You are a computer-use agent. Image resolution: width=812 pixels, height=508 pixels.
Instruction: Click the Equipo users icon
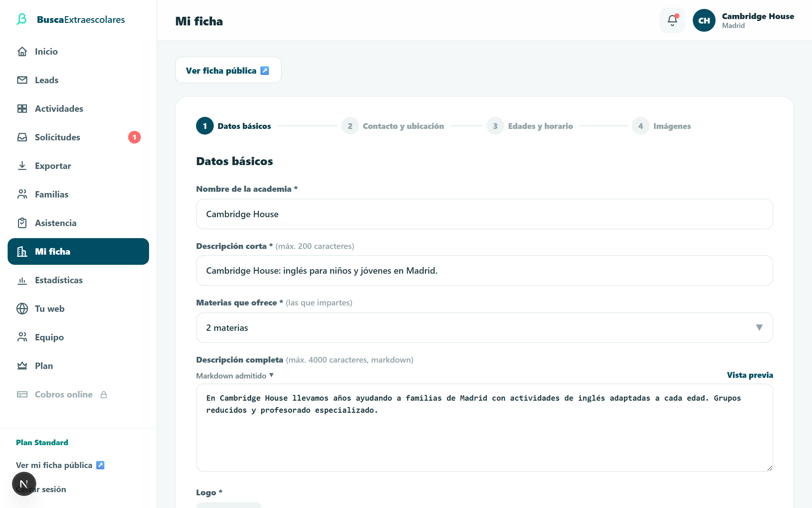[x=22, y=337]
